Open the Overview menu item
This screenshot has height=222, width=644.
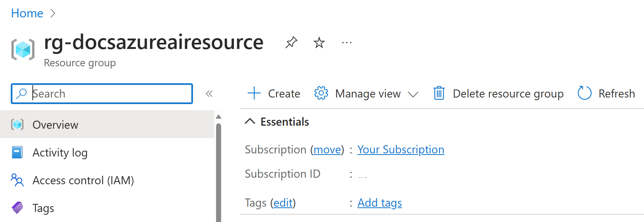(x=107, y=124)
